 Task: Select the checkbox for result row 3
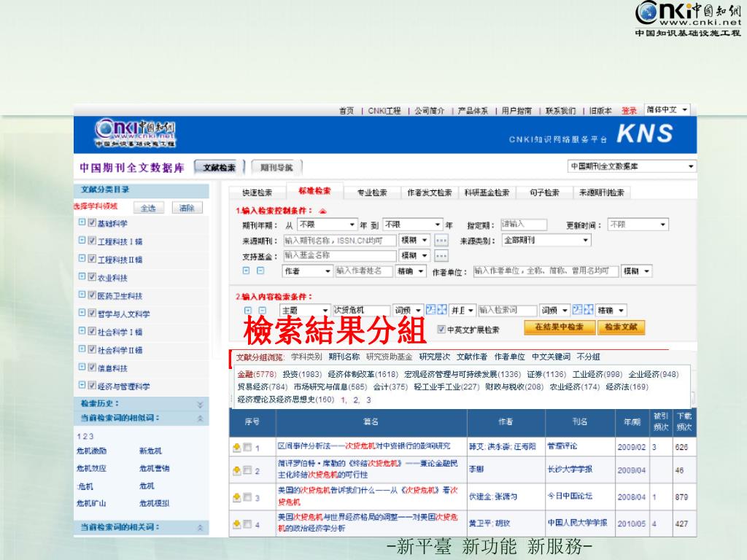(247, 497)
